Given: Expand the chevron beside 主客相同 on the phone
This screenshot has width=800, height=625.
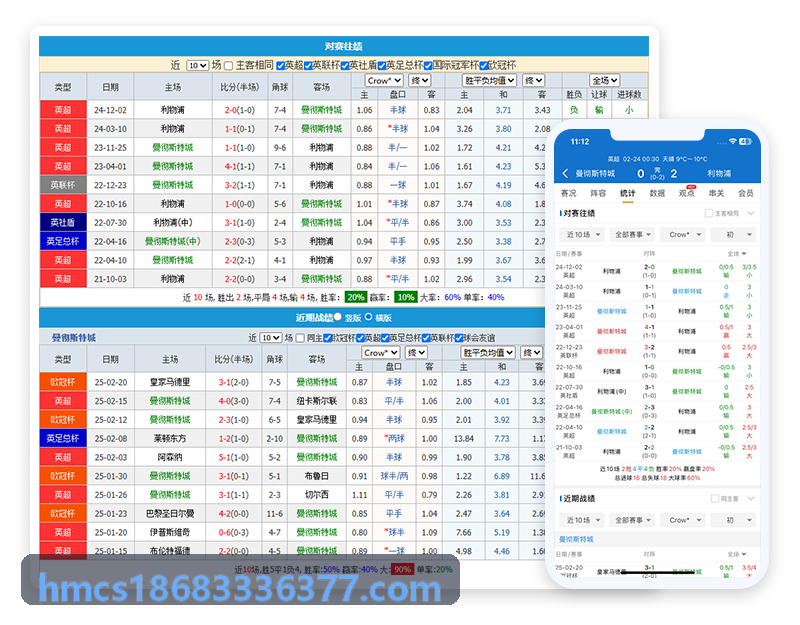Looking at the screenshot, I should click(x=751, y=213).
